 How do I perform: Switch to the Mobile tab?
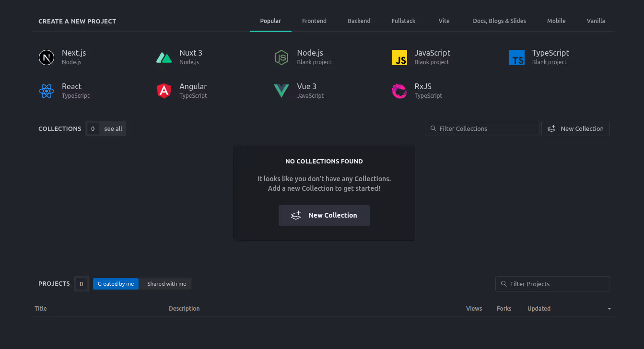click(x=556, y=21)
